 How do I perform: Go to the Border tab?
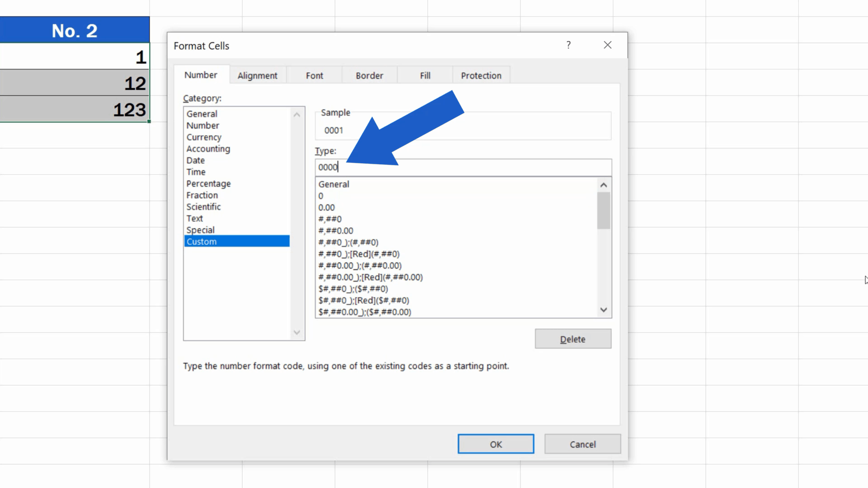[369, 76]
